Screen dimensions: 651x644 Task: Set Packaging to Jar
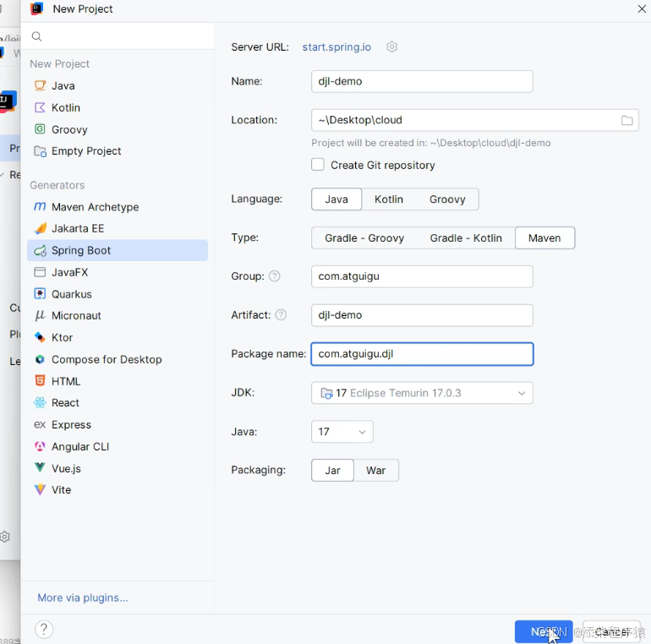(x=332, y=470)
